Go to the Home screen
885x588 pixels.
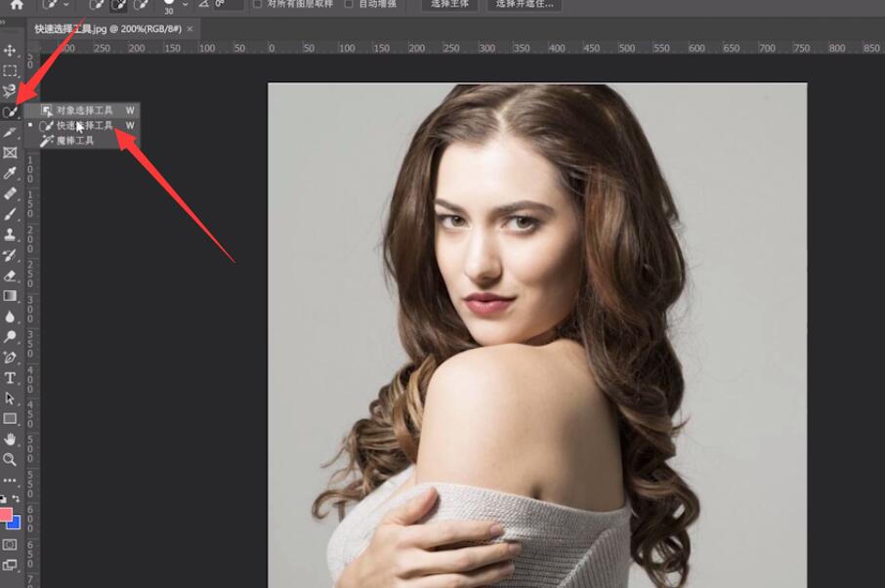(x=17, y=5)
